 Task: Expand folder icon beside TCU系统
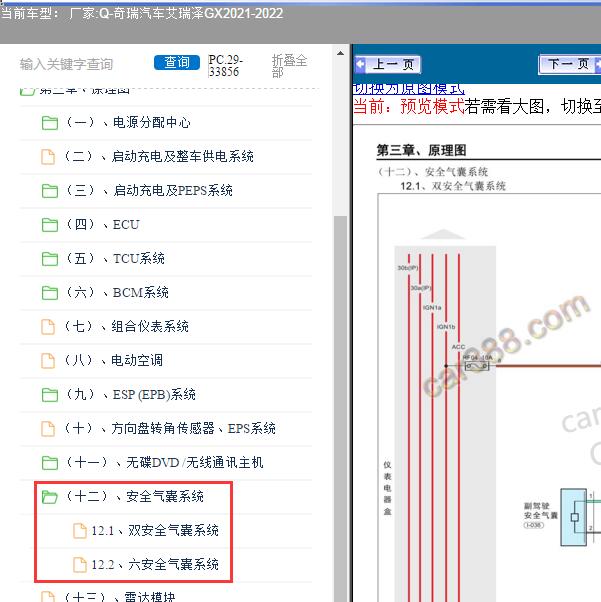pos(50,259)
